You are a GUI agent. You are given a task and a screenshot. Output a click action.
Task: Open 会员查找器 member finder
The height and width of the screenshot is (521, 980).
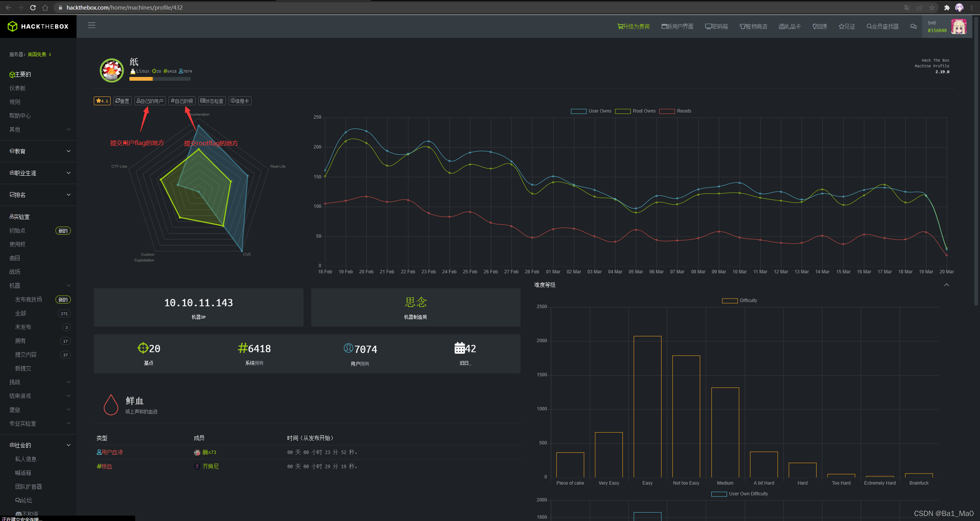[x=882, y=26]
